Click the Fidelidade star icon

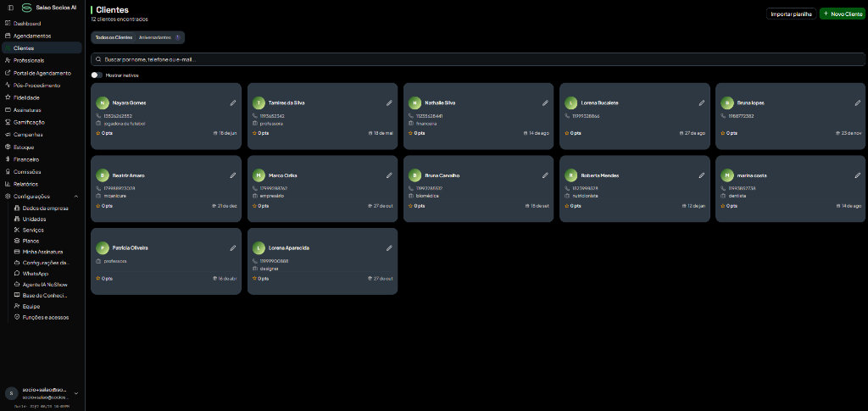pos(8,97)
